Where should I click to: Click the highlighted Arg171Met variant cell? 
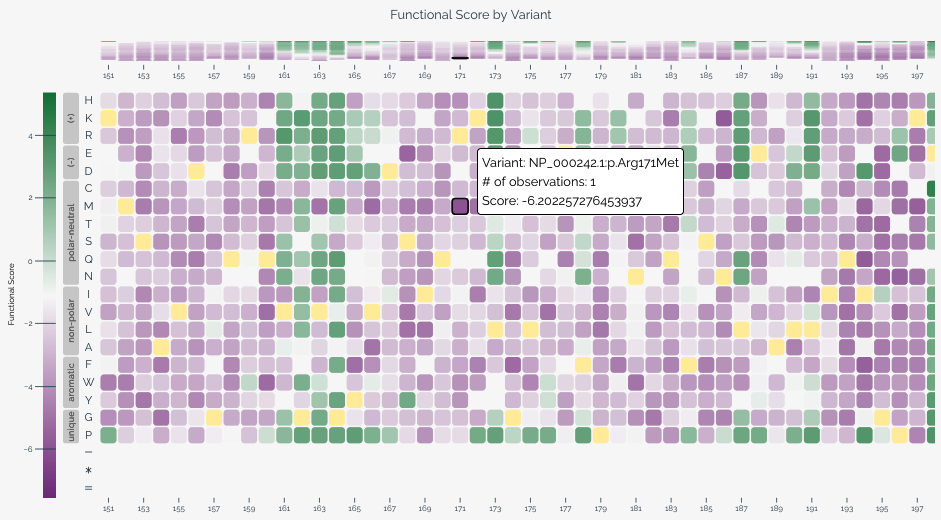460,206
